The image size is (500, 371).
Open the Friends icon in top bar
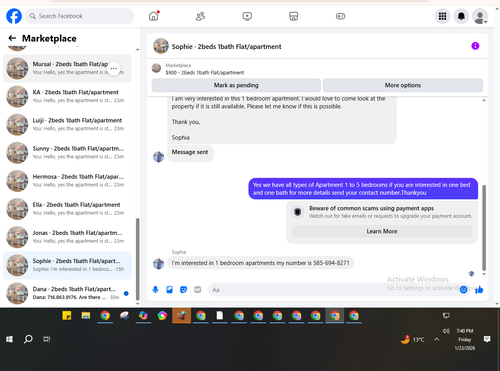(200, 16)
